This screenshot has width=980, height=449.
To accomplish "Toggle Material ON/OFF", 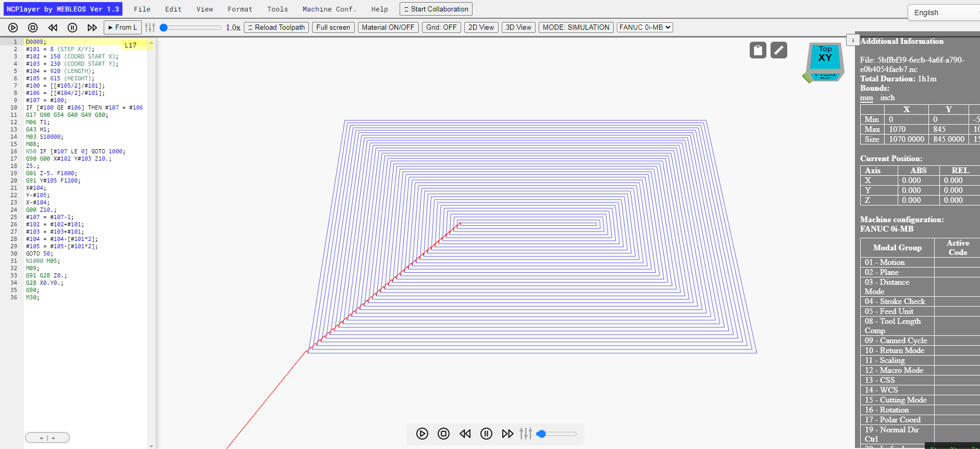I will [388, 27].
